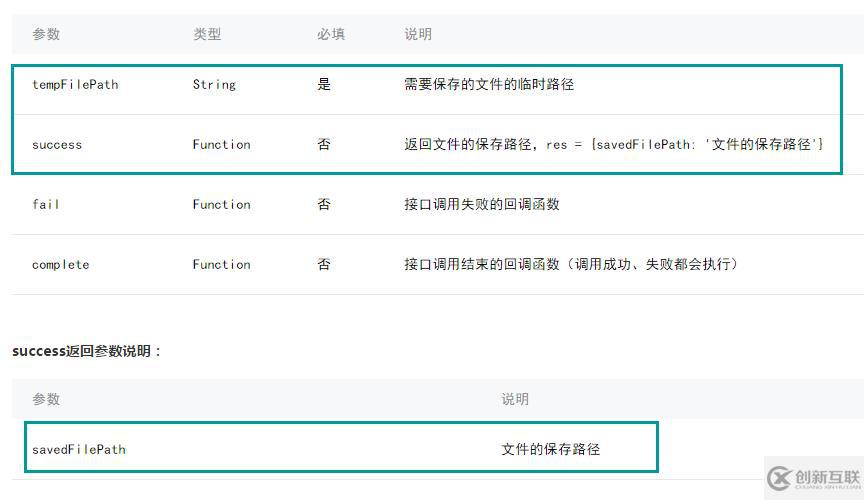
Task: Click the 否 value in the success row
Action: pos(324,145)
